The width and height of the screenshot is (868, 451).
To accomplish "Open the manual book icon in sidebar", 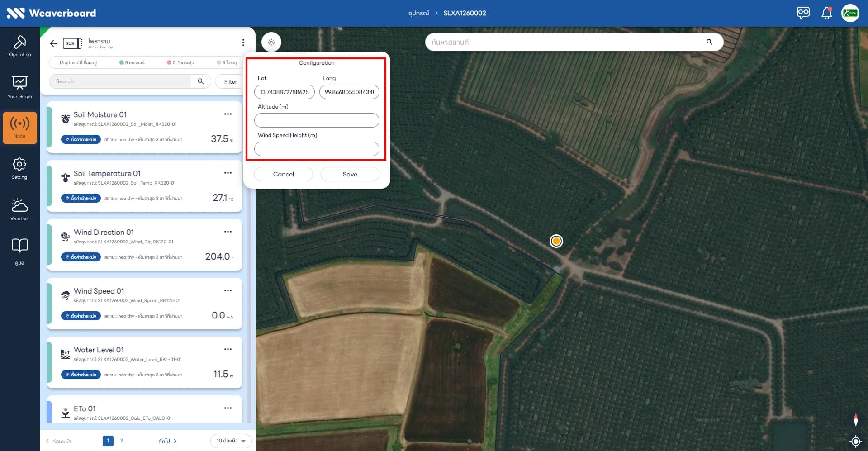I will [x=19, y=252].
